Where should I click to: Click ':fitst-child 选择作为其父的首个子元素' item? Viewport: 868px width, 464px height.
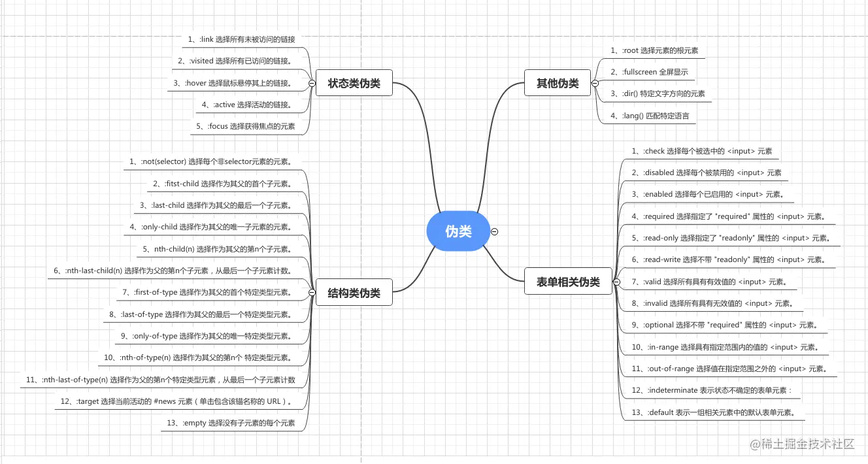(222, 184)
